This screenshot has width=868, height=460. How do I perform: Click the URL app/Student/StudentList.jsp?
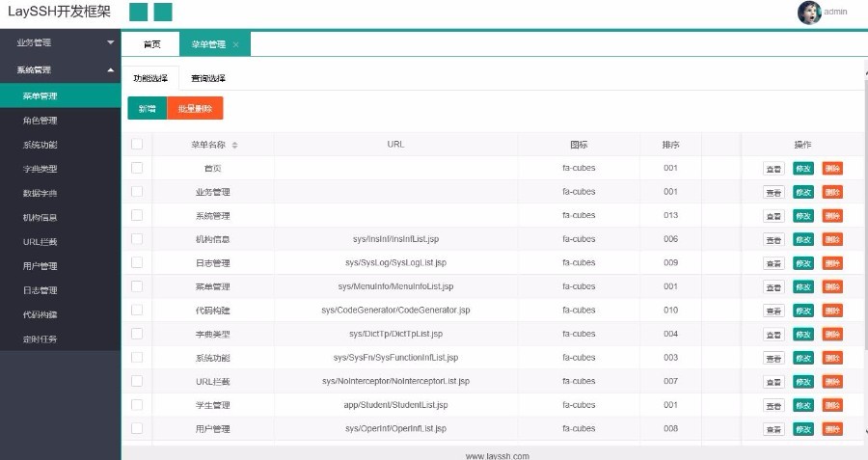click(395, 405)
